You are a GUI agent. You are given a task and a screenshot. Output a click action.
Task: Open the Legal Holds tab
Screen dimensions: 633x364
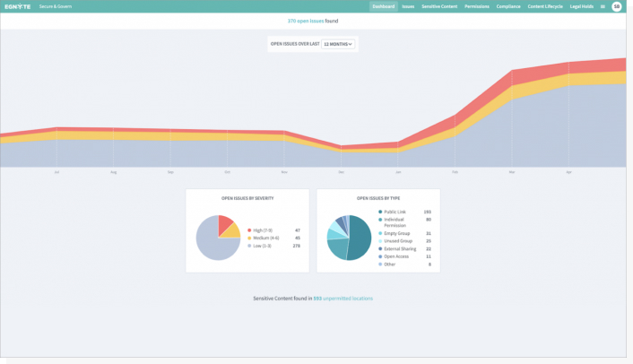[582, 6]
